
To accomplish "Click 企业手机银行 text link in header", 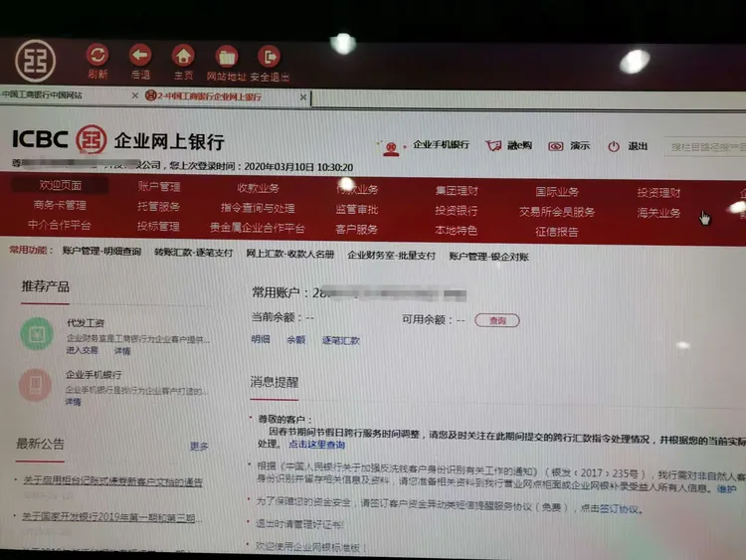I will point(441,144).
